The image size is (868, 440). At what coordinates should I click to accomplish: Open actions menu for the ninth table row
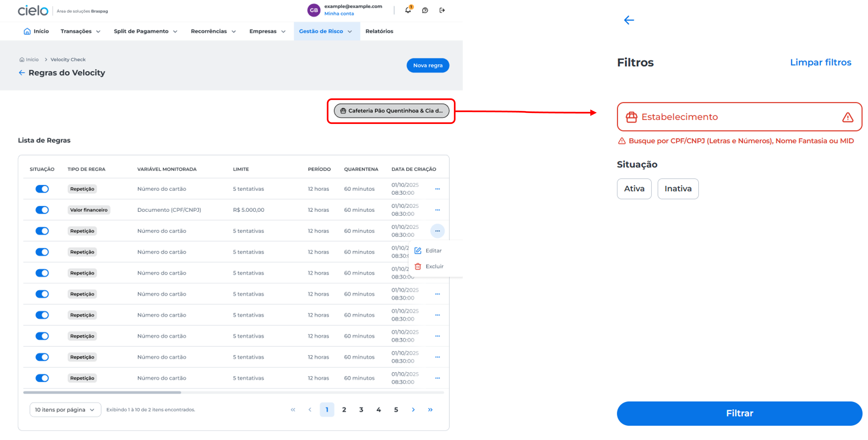point(437,357)
